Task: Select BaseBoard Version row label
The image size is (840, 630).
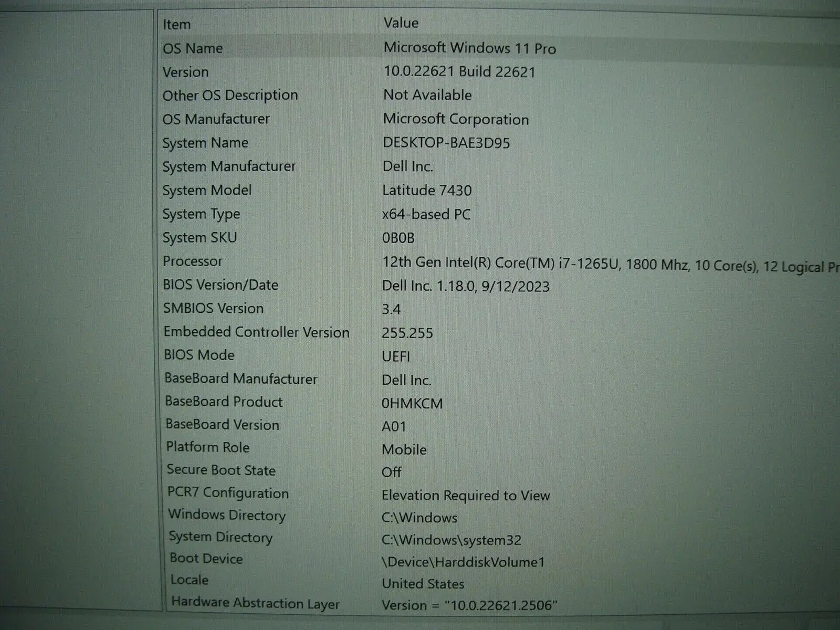Action: tap(222, 425)
